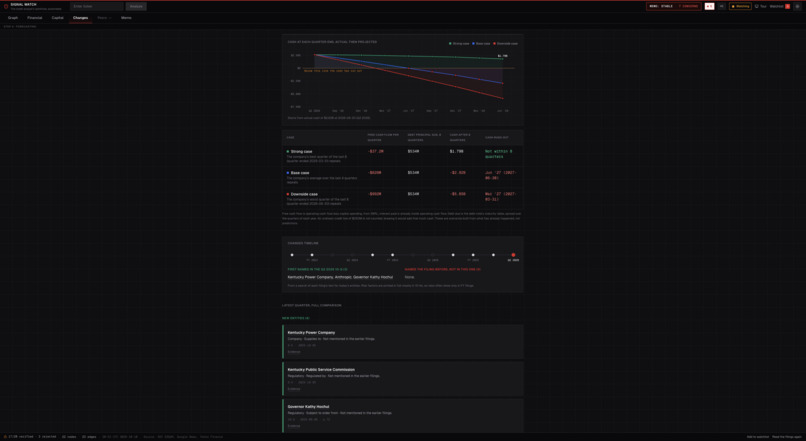This screenshot has width=806, height=441.
Task: Click 'Read the filings again' in status bar
Action: click(x=787, y=437)
